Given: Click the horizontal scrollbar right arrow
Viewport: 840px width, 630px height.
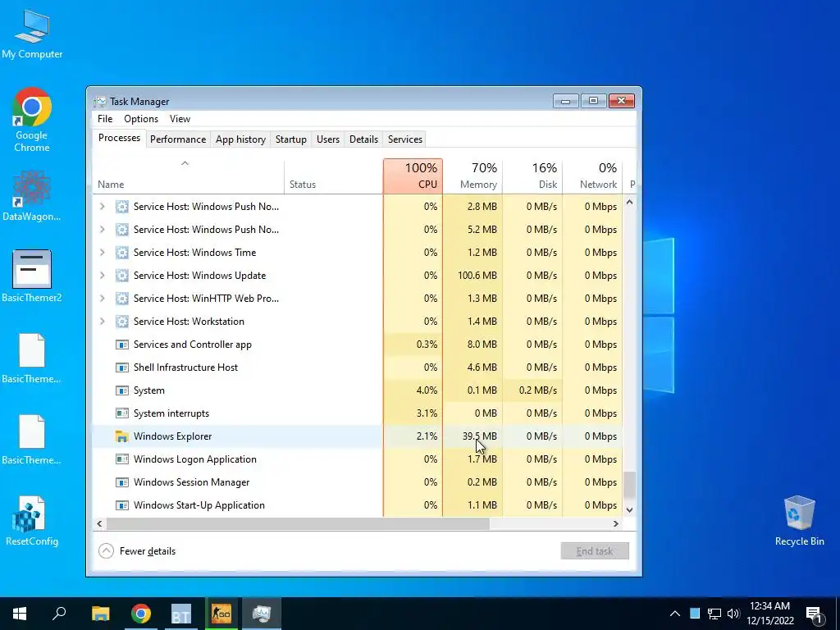Looking at the screenshot, I should click(616, 524).
